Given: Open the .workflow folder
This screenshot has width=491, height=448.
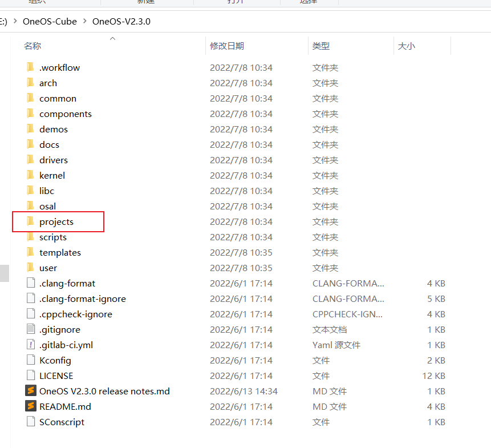Looking at the screenshot, I should click(59, 67).
